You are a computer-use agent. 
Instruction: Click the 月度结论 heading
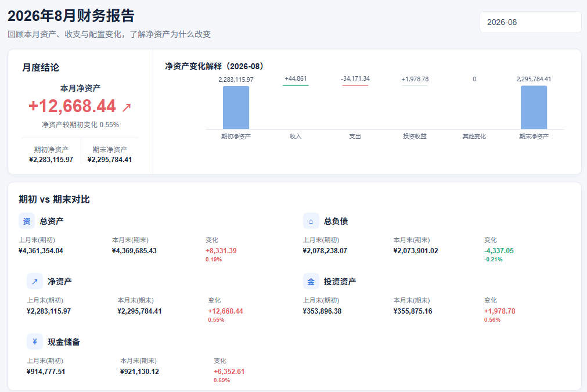tap(41, 67)
